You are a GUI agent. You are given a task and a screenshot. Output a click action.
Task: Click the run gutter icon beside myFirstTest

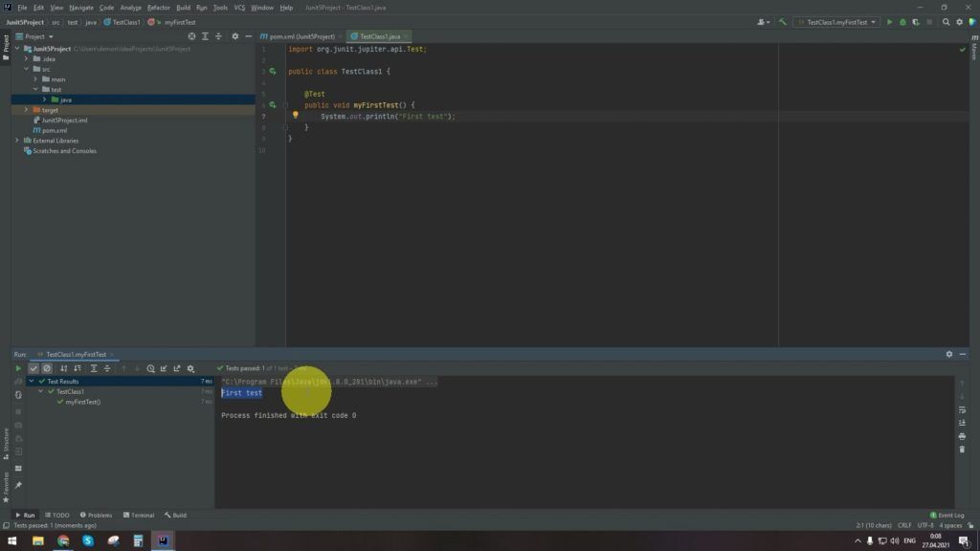tap(273, 104)
